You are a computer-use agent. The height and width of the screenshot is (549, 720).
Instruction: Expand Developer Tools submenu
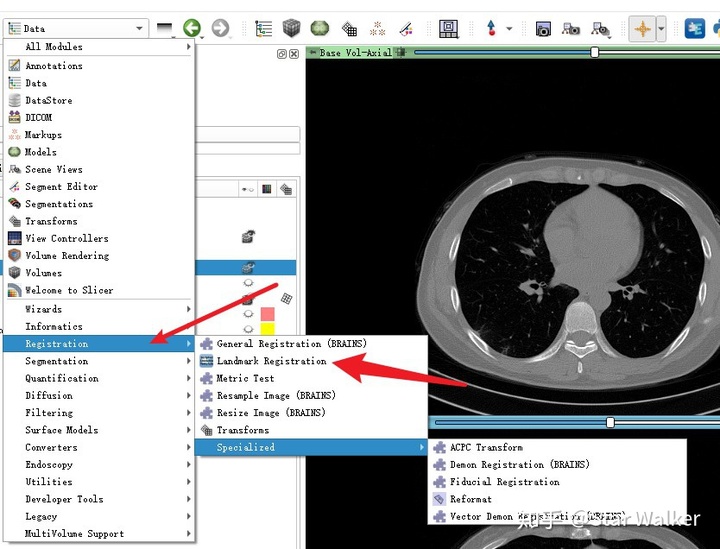tap(99, 499)
